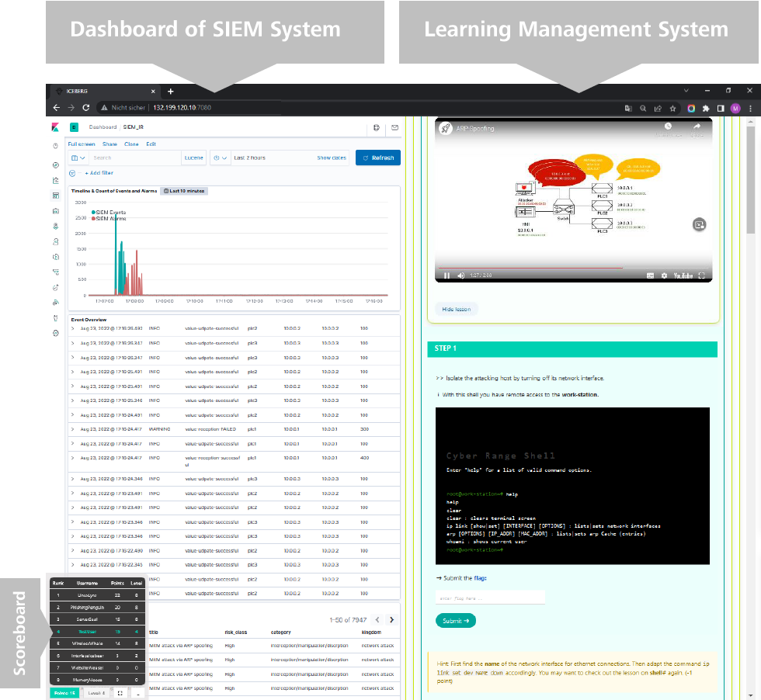The height and width of the screenshot is (700, 761).
Task: Click the share page icon in address bar
Action: [658, 108]
